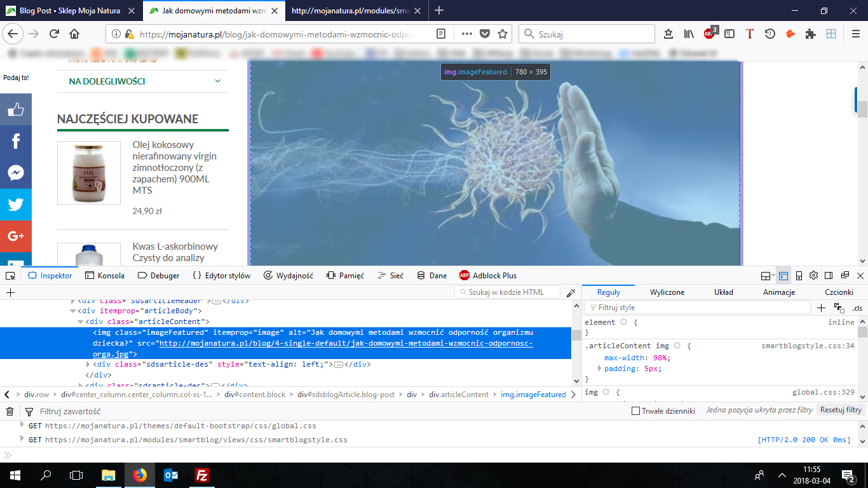Expand the padding property shorthand
This screenshot has width=868, height=488.
[x=599, y=369]
